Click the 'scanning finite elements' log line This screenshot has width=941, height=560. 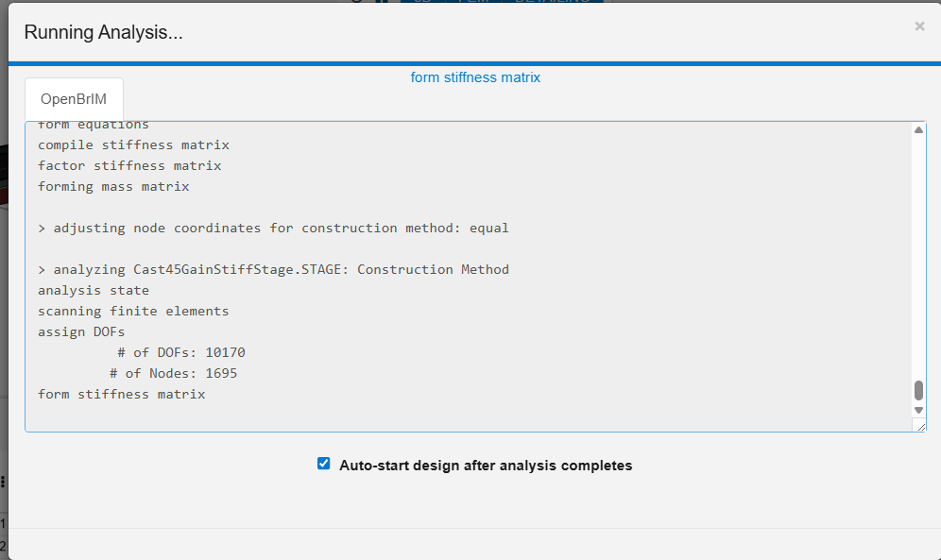click(x=133, y=311)
